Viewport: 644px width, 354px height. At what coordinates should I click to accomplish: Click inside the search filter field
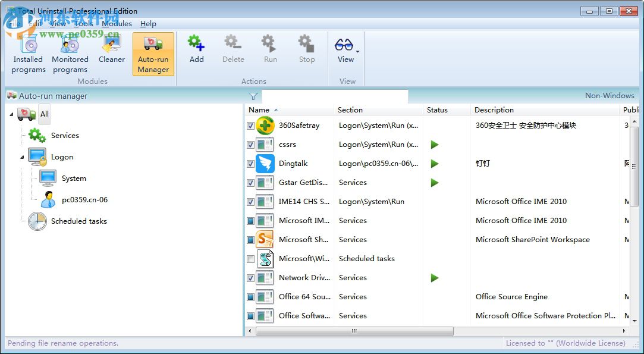[333, 96]
